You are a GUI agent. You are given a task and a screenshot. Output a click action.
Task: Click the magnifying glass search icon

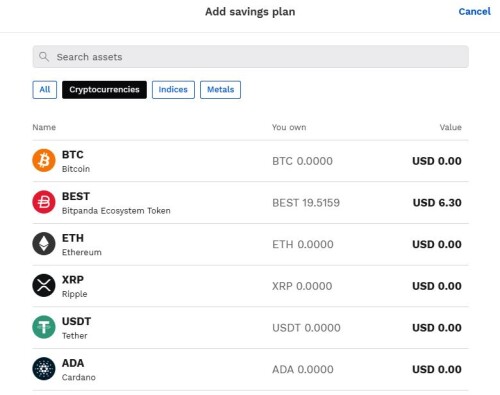coord(44,57)
